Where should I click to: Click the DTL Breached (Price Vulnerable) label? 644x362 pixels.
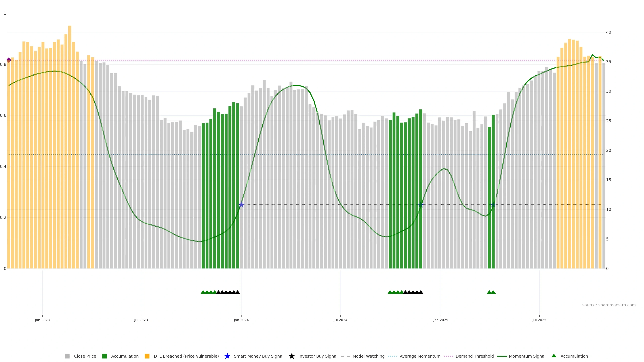coord(186,356)
